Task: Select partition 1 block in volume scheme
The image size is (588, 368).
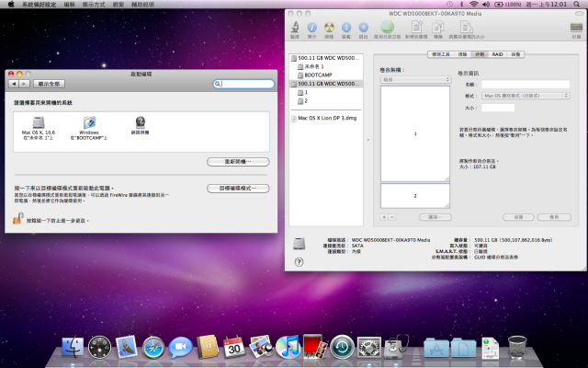Action: click(415, 133)
